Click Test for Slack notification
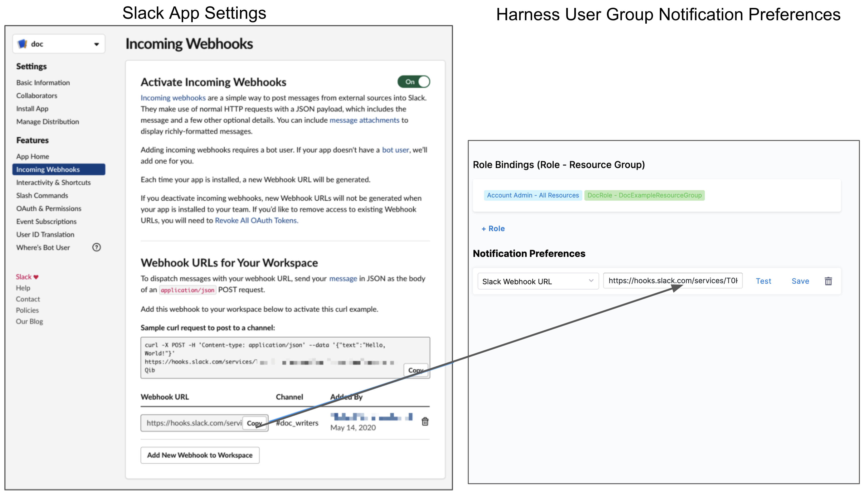Viewport: 868px width, 491px height. [x=763, y=281]
